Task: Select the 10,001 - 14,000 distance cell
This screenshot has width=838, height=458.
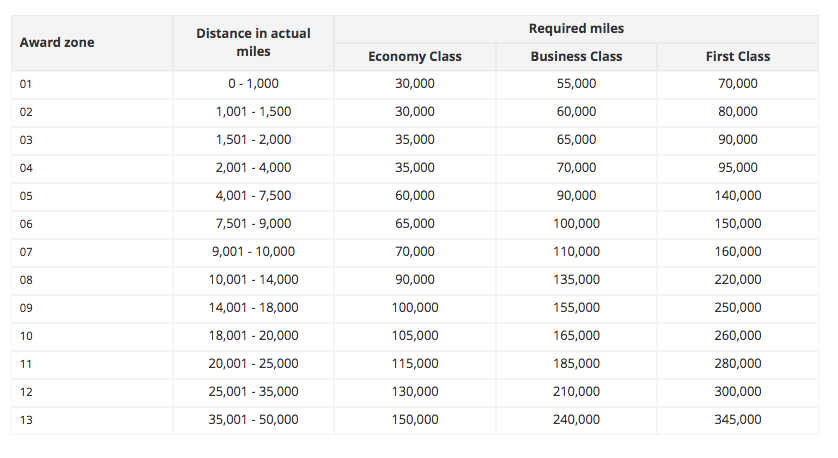Action: click(253, 280)
